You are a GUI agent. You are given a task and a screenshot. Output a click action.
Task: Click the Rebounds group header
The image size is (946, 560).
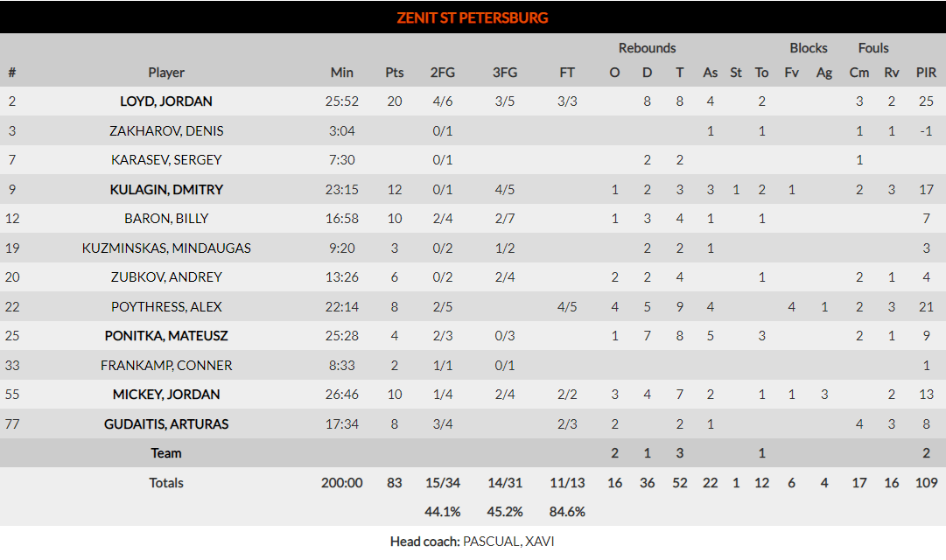click(647, 48)
